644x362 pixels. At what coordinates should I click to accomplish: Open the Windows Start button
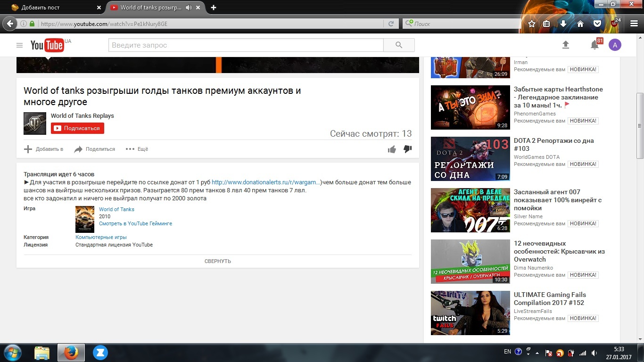pyautogui.click(x=13, y=352)
